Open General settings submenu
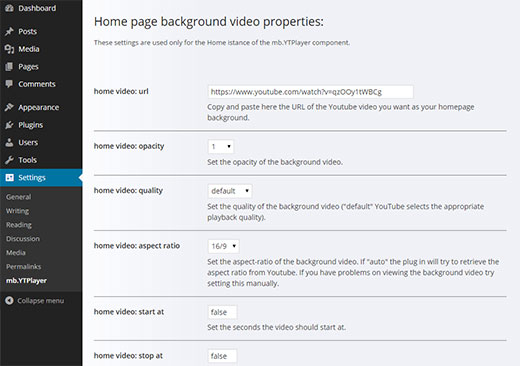 pos(18,197)
